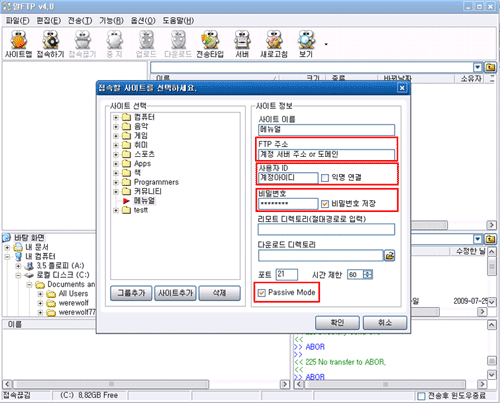Open the 옵션(O) menu

143,21
